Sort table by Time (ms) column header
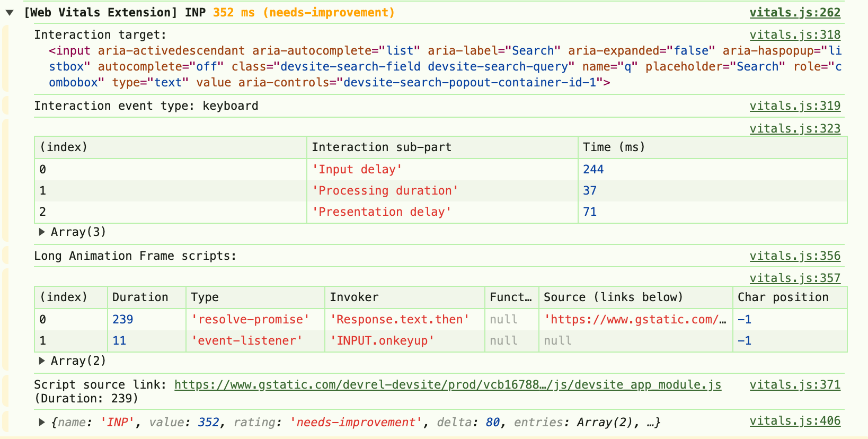 614,147
